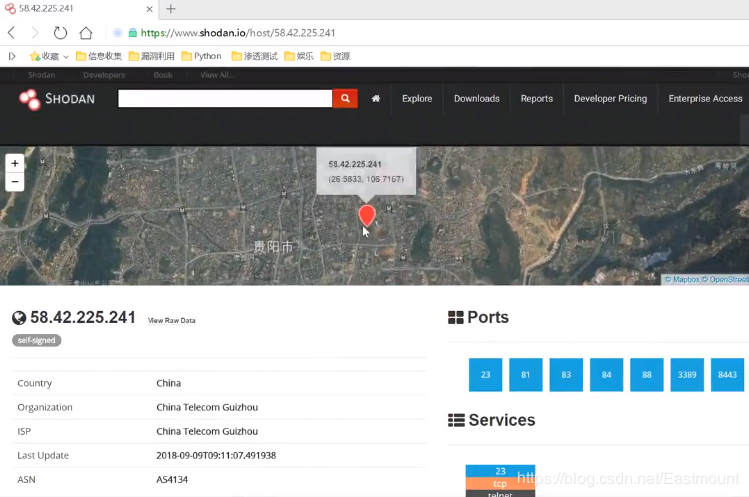Open the Python bookmarks folder
This screenshot has width=749, height=497.
click(202, 56)
